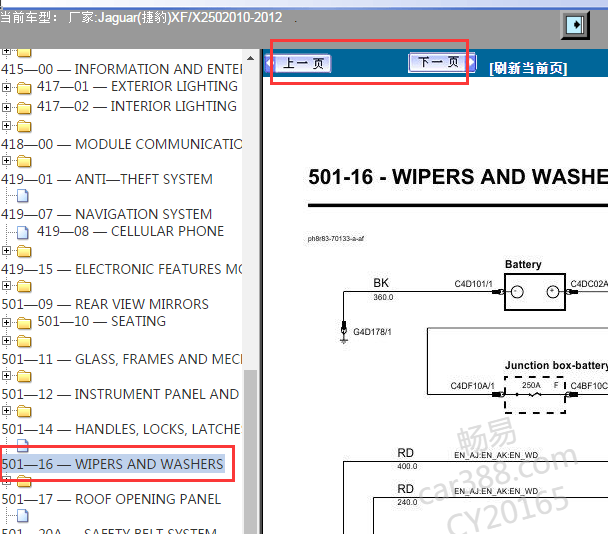
Task: Go to previous page with 上一页
Action: pyautogui.click(x=299, y=63)
